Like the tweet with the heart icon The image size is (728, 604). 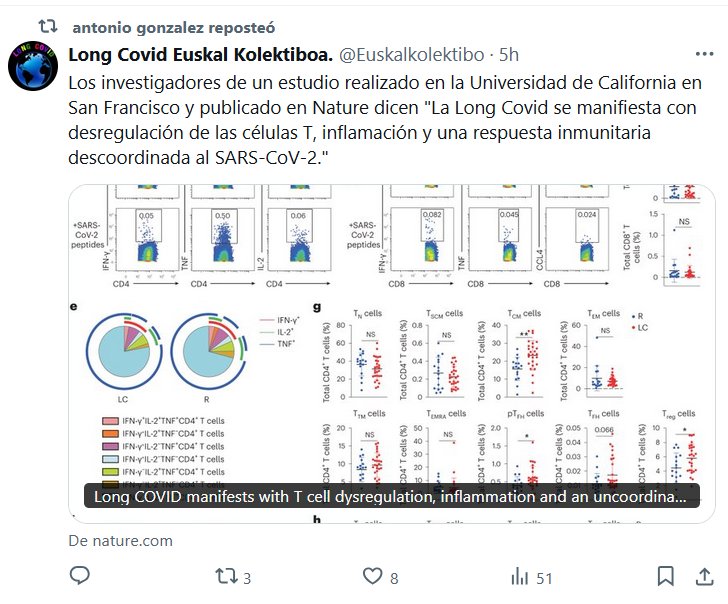click(372, 576)
